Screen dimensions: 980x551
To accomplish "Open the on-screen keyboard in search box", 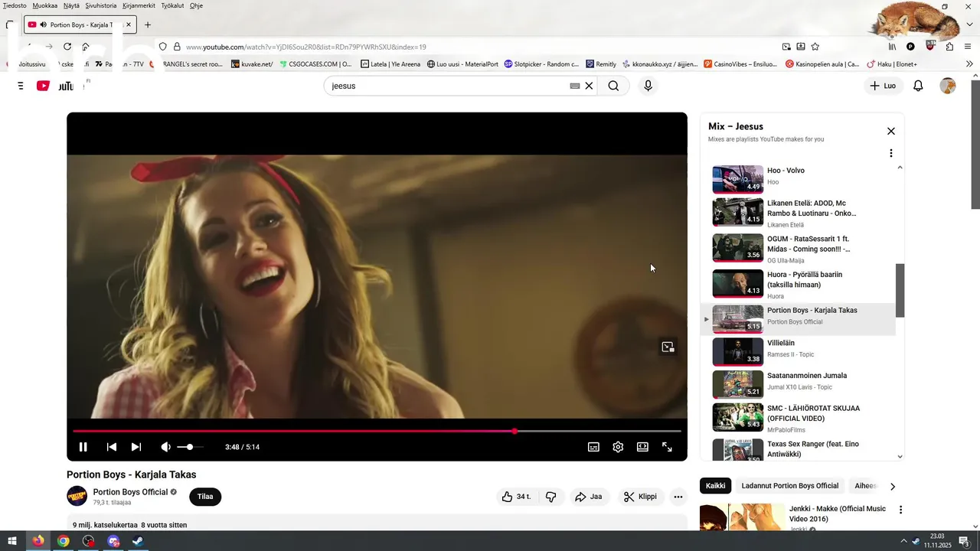I will point(575,86).
